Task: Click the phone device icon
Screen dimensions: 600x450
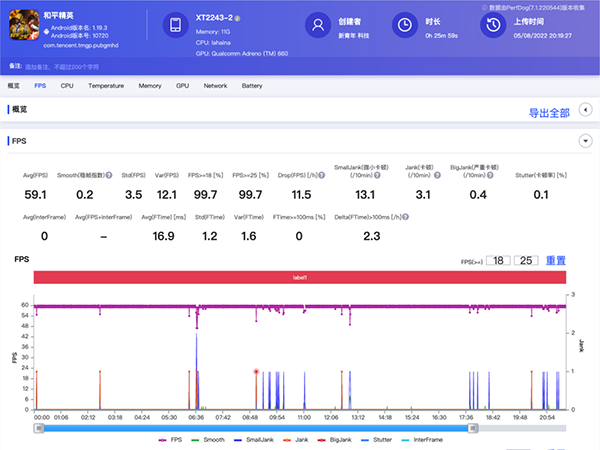Action: 176,26
